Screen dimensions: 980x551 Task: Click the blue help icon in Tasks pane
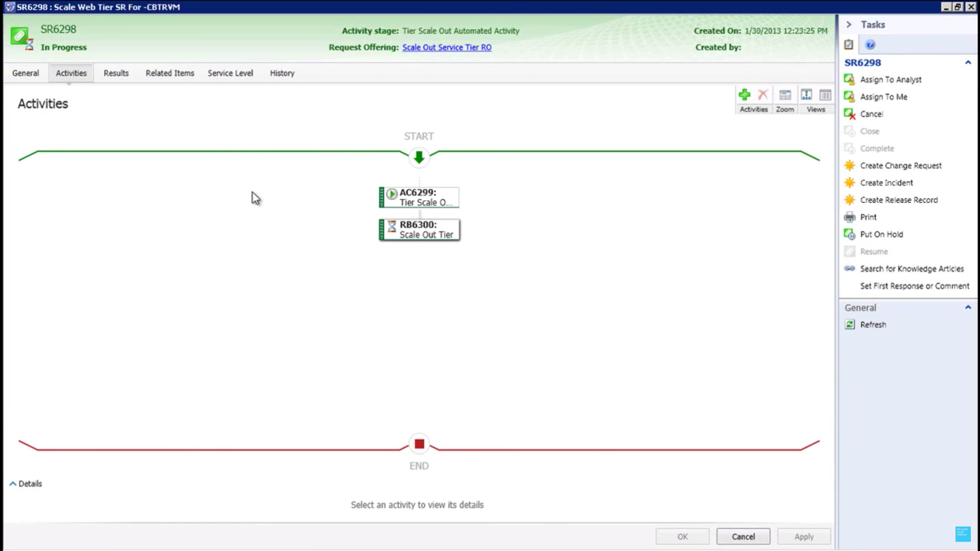pyautogui.click(x=870, y=45)
